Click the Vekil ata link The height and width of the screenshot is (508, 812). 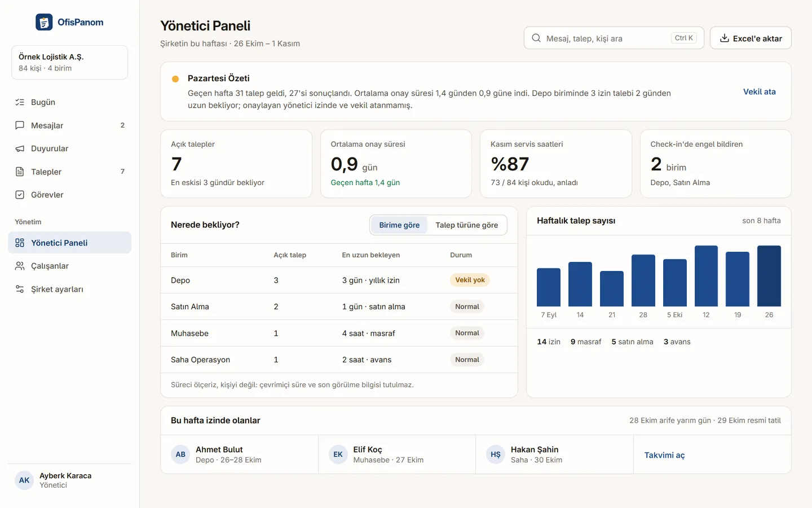pyautogui.click(x=760, y=91)
